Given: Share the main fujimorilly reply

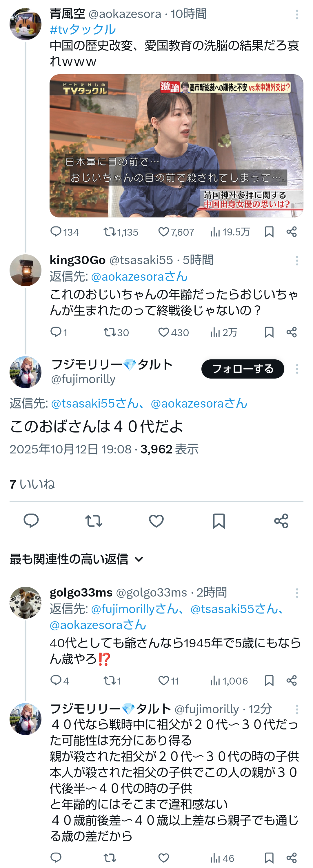Looking at the screenshot, I should [281, 521].
